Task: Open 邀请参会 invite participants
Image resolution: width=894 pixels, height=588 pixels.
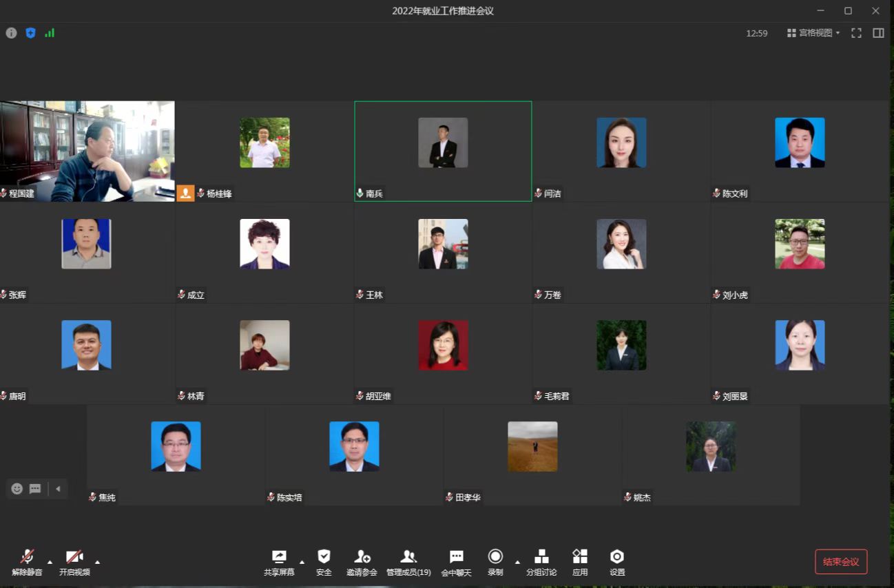Action: [x=362, y=557]
